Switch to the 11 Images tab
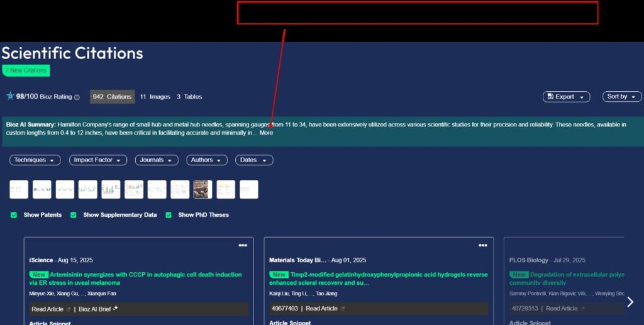This screenshot has height=325, width=644. tap(155, 97)
